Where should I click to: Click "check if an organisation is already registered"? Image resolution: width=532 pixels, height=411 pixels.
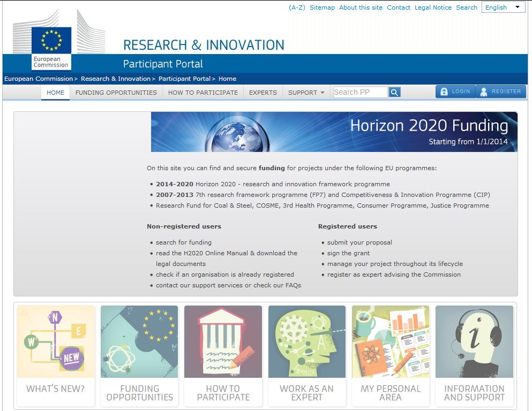[x=225, y=275]
